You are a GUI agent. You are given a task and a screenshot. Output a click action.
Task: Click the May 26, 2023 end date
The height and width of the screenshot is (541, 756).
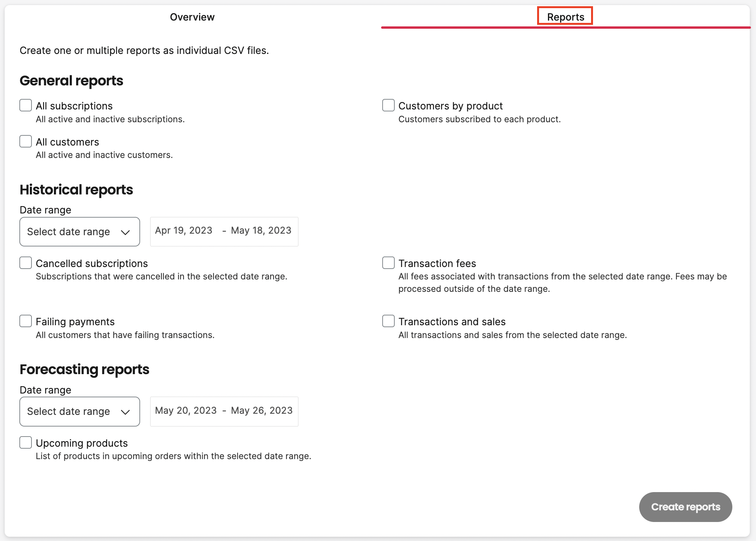coord(262,411)
